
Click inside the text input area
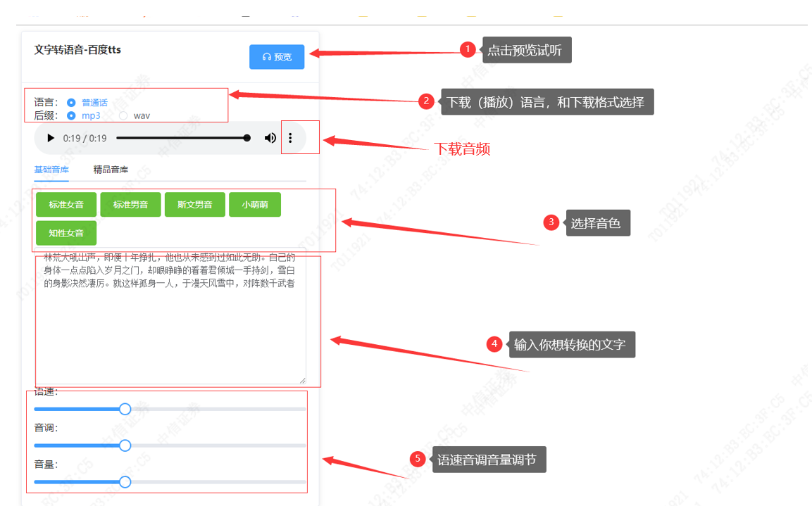pyautogui.click(x=170, y=317)
